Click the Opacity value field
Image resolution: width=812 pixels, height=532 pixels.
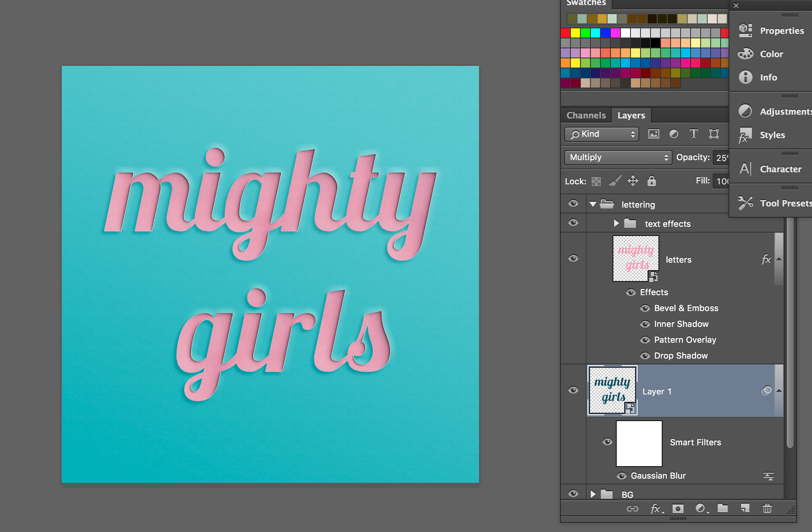[x=721, y=158]
